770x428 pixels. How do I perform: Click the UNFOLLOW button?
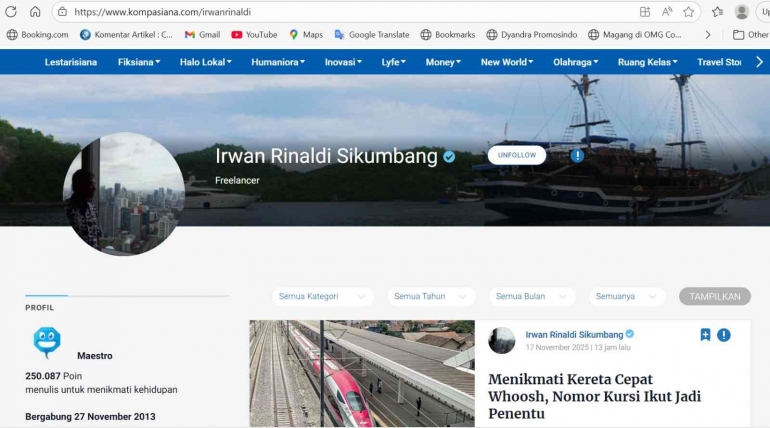517,155
